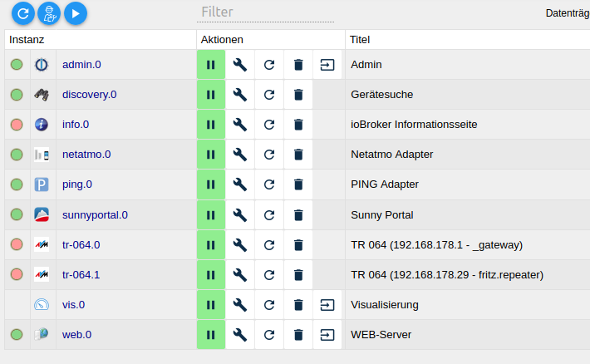Restart the info.0 instance
The image size is (590, 364).
[269, 125]
